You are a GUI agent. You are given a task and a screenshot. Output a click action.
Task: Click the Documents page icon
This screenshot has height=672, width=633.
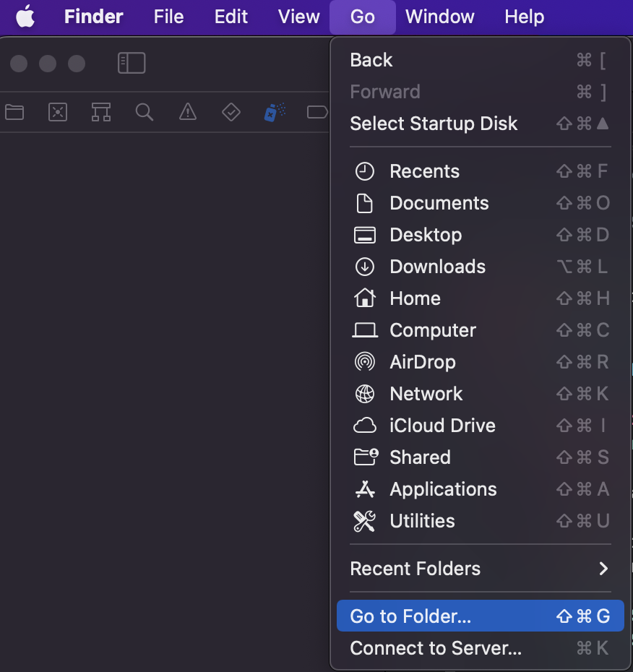point(365,203)
